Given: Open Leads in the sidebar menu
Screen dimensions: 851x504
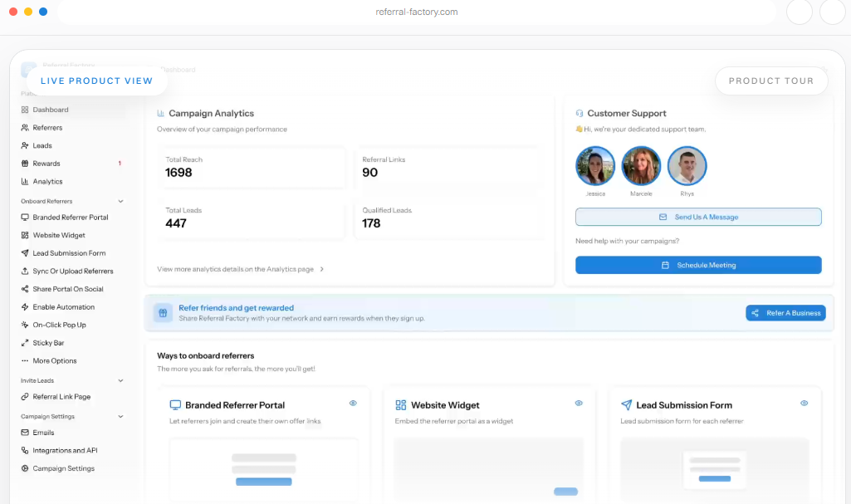Looking at the screenshot, I should 42,145.
